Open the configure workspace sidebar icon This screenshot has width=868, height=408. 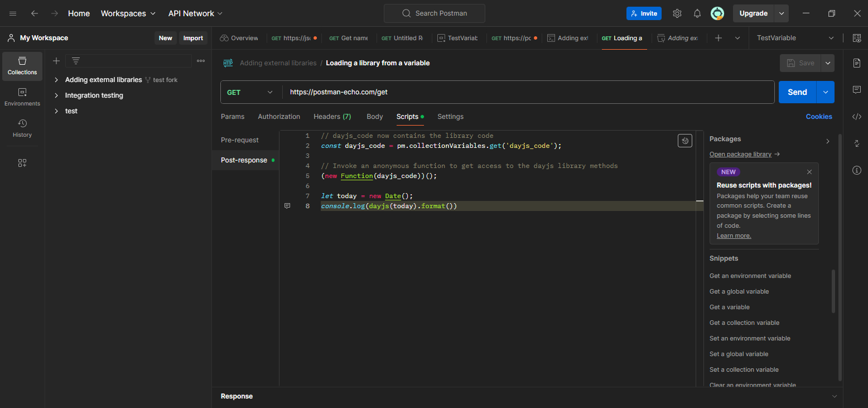[x=22, y=163]
